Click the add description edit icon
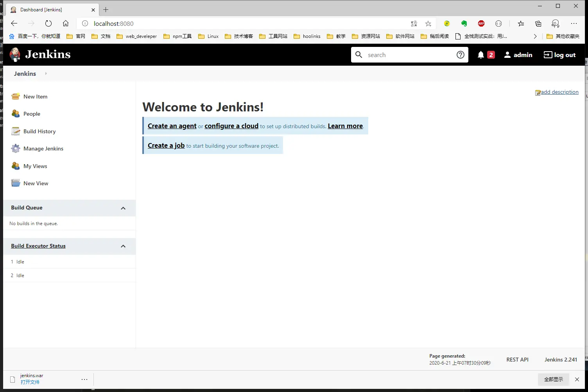The image size is (588, 392). tap(538, 93)
